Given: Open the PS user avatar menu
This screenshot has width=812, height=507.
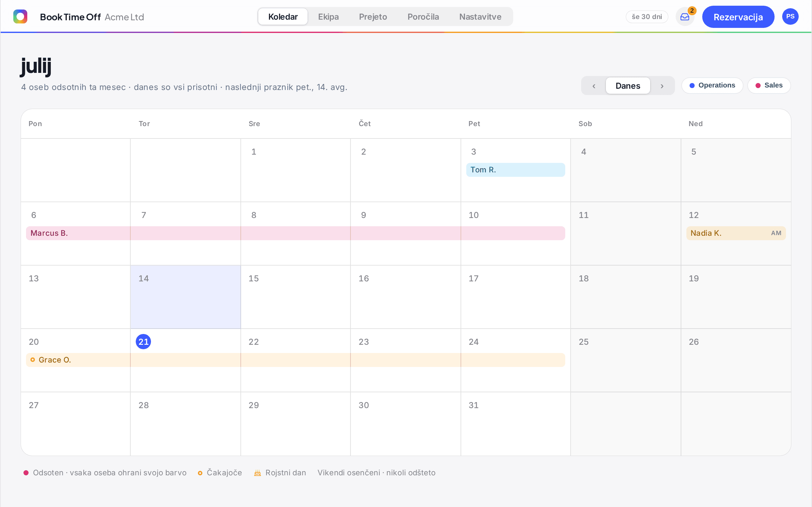Looking at the screenshot, I should point(790,16).
